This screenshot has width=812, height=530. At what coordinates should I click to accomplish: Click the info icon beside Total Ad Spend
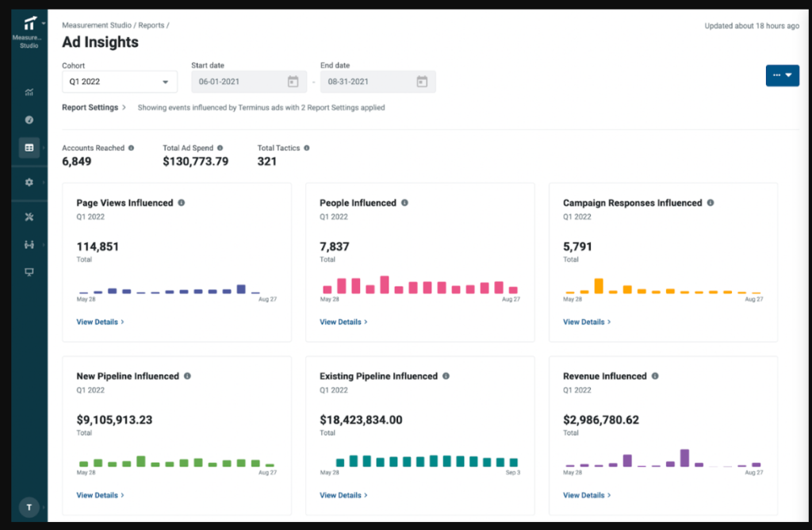(220, 148)
